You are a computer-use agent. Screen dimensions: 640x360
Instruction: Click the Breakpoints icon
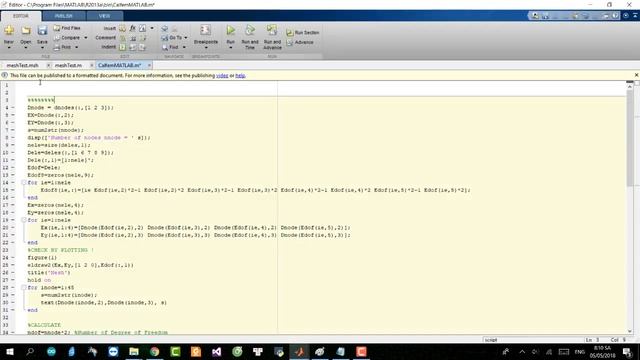click(205, 30)
